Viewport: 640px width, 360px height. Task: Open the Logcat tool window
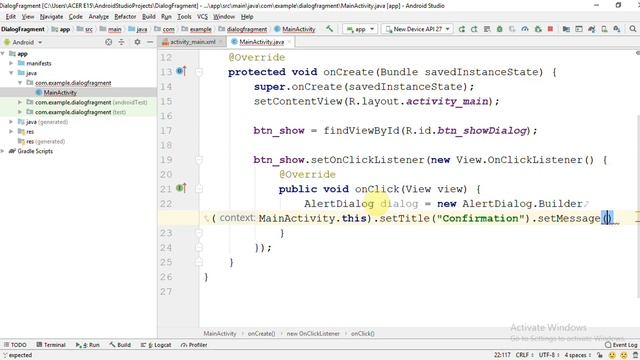click(156, 345)
